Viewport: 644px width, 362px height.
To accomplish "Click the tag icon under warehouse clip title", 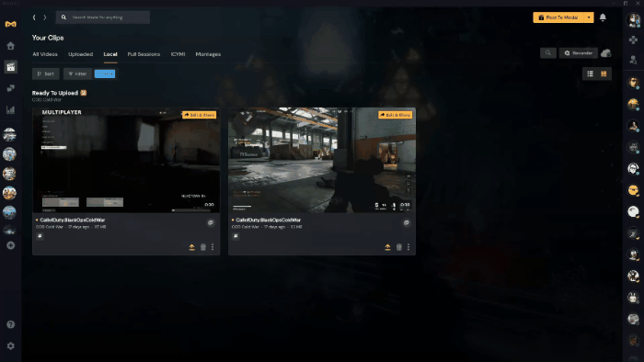I will (x=236, y=236).
